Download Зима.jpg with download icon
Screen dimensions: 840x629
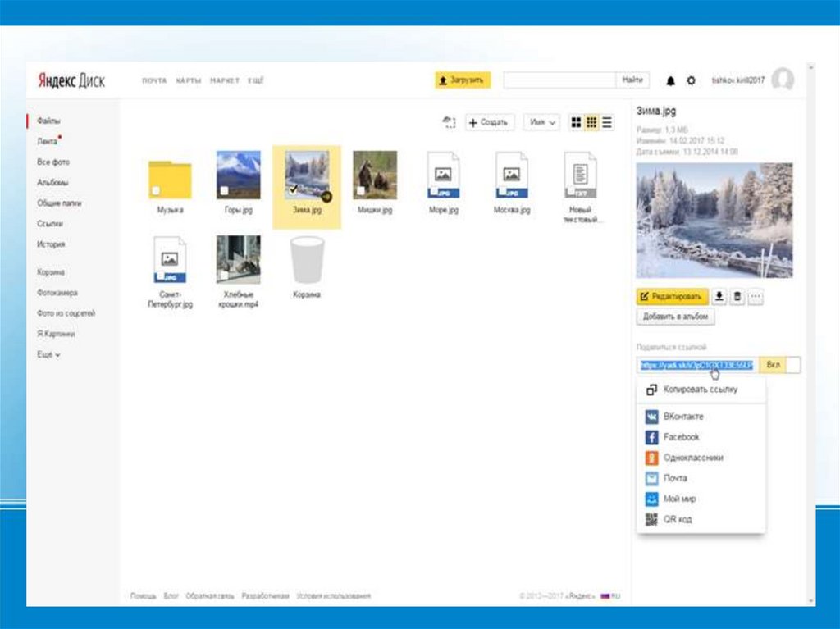pyautogui.click(x=719, y=296)
